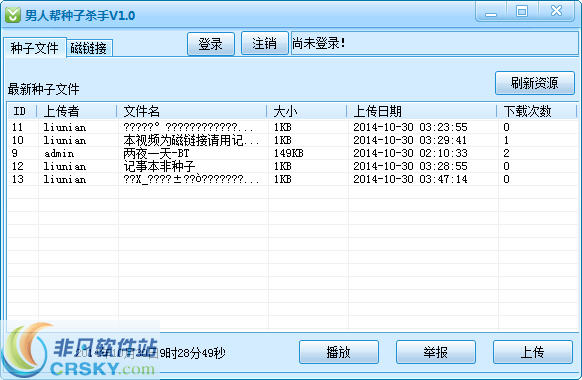Screen dimensions: 582x380
Task: Click download count 2 in admin row
Action: (x=506, y=153)
